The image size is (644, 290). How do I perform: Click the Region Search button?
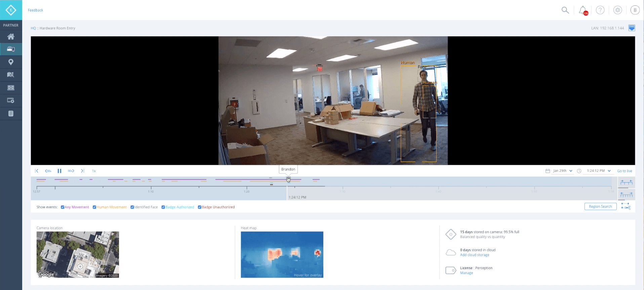(x=600, y=206)
